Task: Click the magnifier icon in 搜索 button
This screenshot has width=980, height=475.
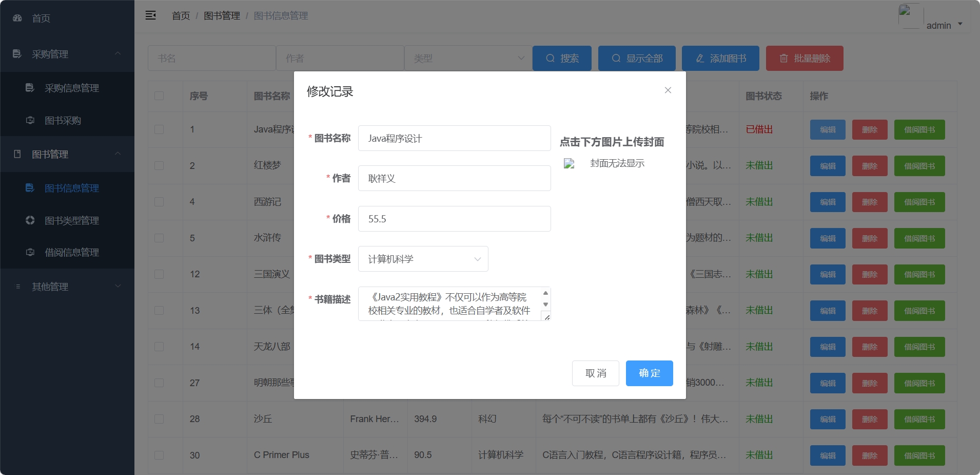Action: click(x=550, y=59)
